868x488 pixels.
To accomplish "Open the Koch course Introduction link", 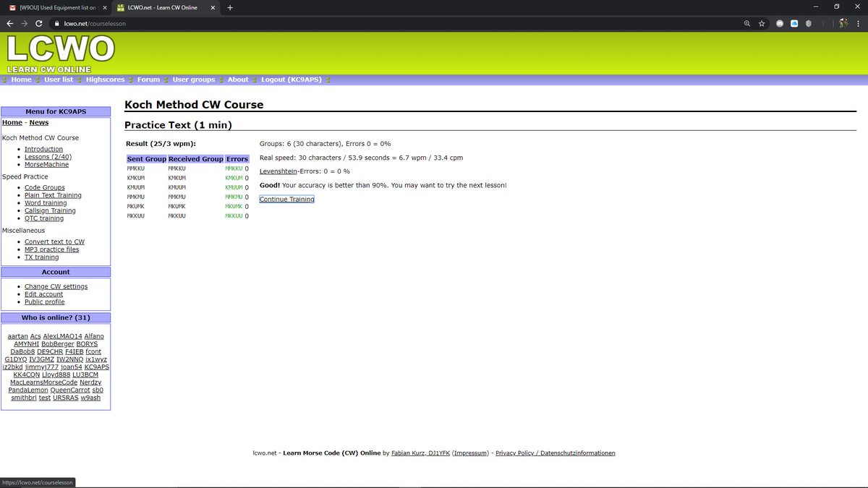I will pos(43,149).
